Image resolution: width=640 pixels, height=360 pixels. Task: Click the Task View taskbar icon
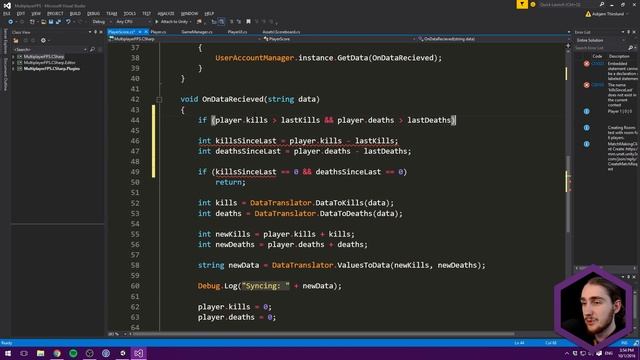[24, 353]
